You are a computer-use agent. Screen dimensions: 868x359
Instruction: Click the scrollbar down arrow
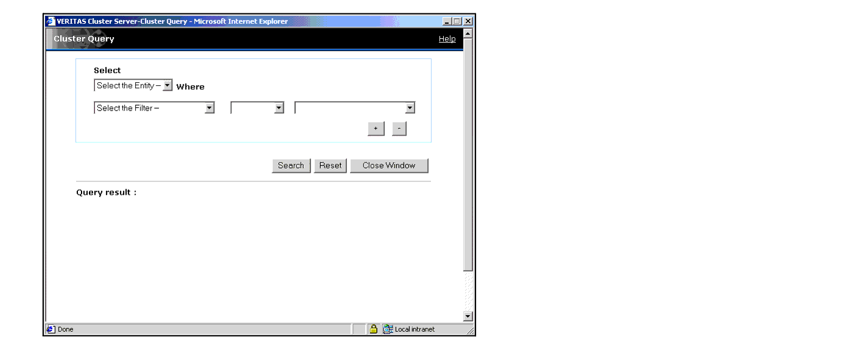[467, 316]
